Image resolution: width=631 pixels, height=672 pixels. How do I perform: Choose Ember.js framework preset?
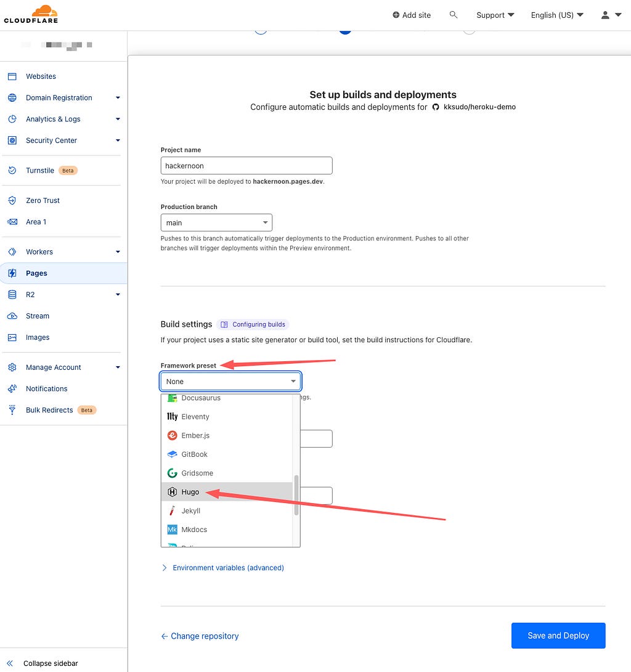pyautogui.click(x=227, y=435)
